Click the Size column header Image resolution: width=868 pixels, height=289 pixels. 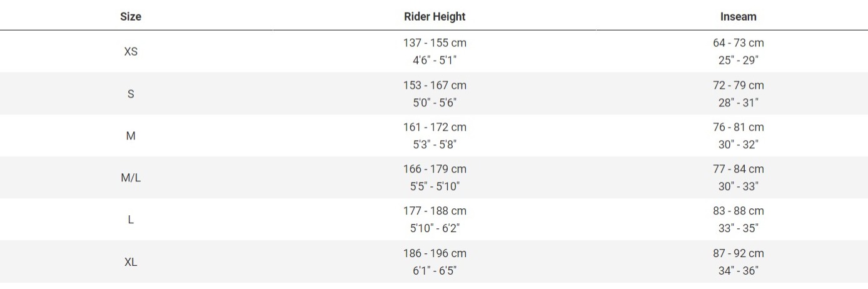pyautogui.click(x=131, y=17)
